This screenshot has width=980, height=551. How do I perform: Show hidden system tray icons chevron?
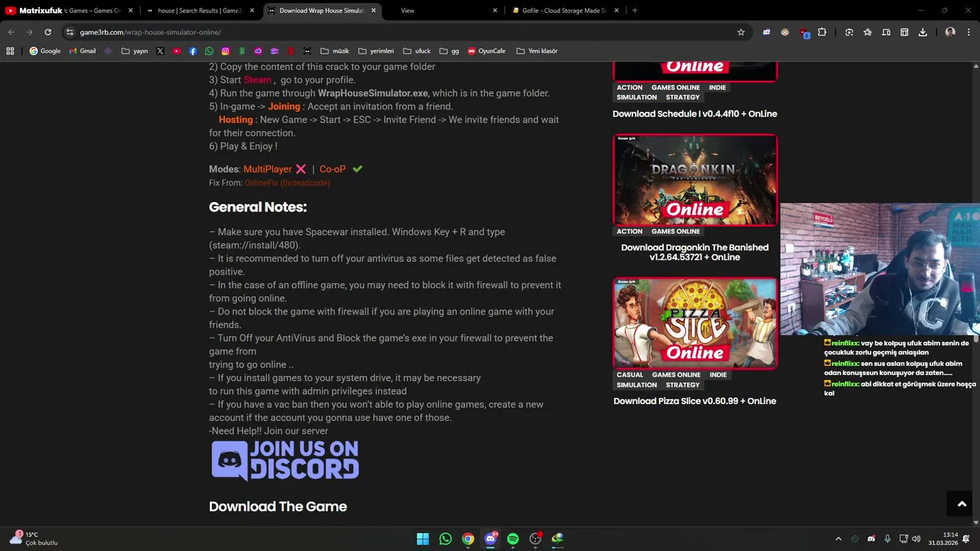point(838,539)
